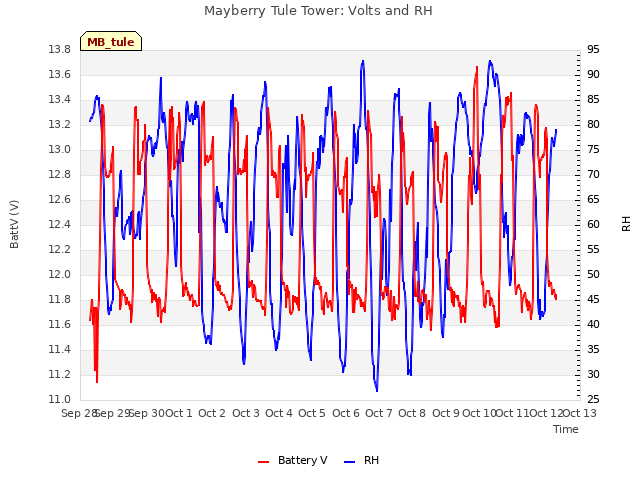Click the MB_tule annotation label
The height and width of the screenshot is (480, 640).
(111, 42)
